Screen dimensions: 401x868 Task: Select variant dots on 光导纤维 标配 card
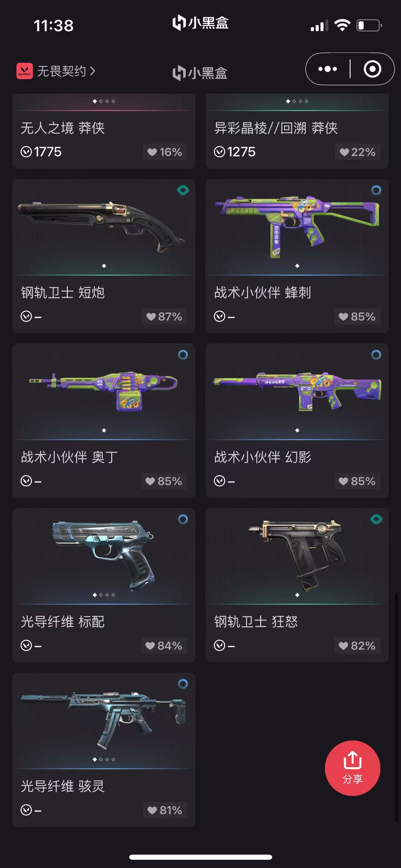[x=104, y=595]
